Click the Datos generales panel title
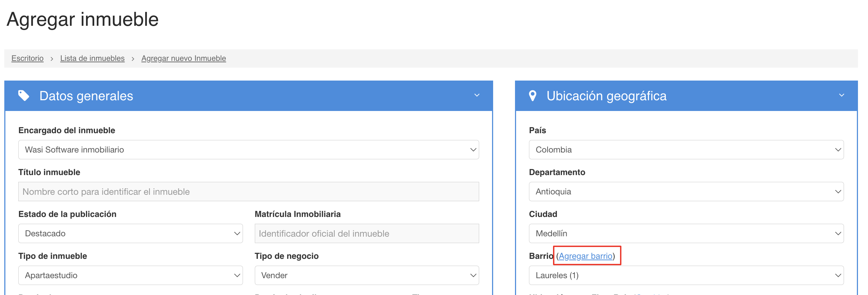This screenshot has width=868, height=295. pos(86,96)
